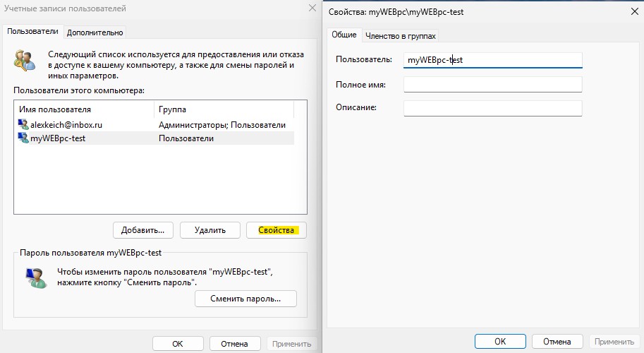Open the Дополнительно tab

[x=95, y=32]
